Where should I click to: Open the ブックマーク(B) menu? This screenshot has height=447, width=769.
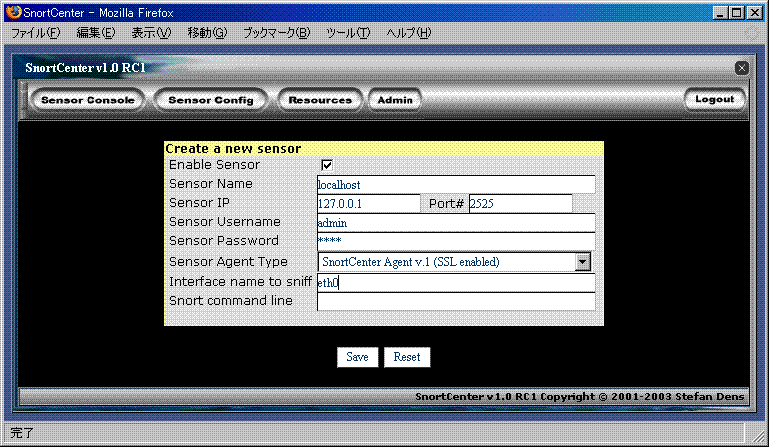[x=277, y=33]
